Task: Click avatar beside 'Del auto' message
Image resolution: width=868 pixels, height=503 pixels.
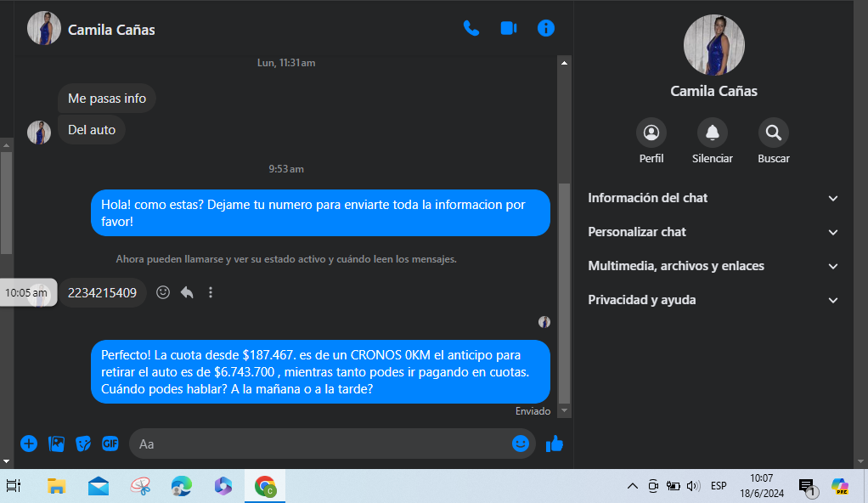Action: (x=39, y=133)
